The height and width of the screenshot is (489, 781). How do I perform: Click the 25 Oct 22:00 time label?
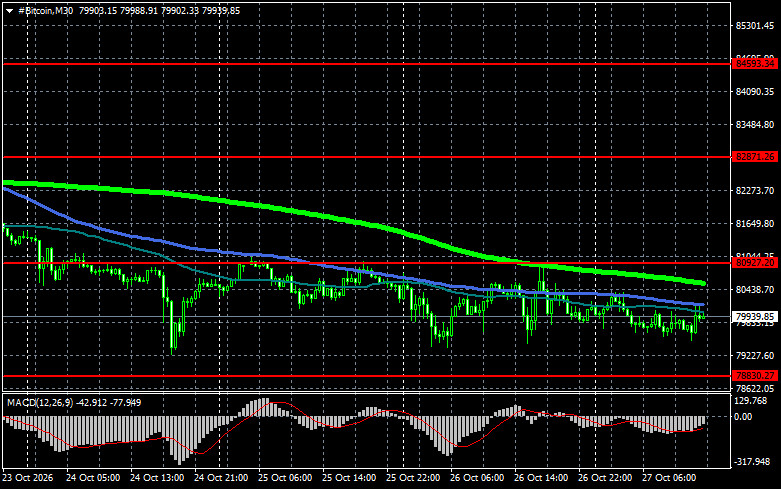pyautogui.click(x=413, y=478)
